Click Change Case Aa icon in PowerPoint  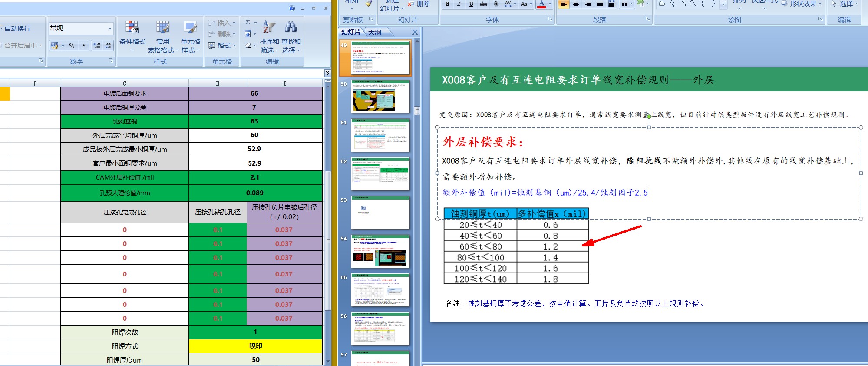(x=524, y=4)
